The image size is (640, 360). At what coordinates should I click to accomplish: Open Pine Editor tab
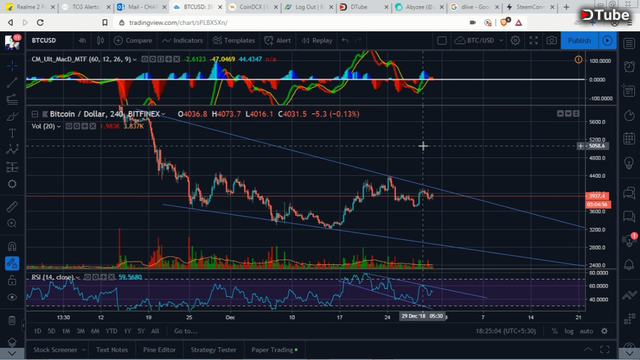point(159,350)
